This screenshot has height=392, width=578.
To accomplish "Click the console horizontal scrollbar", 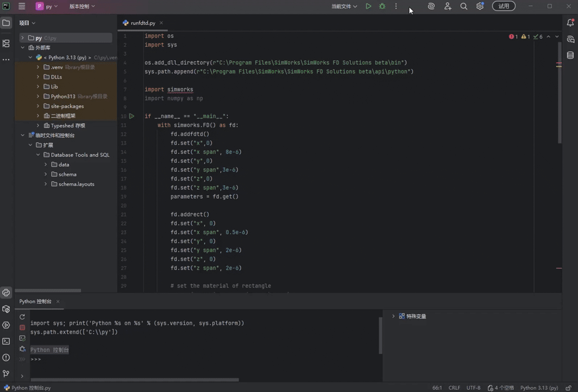I will coord(135,379).
